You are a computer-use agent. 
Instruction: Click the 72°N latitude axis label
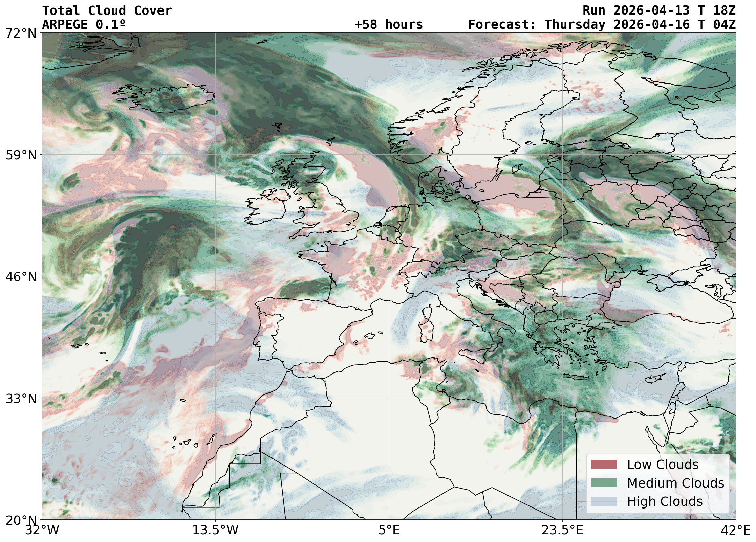pos(21,33)
